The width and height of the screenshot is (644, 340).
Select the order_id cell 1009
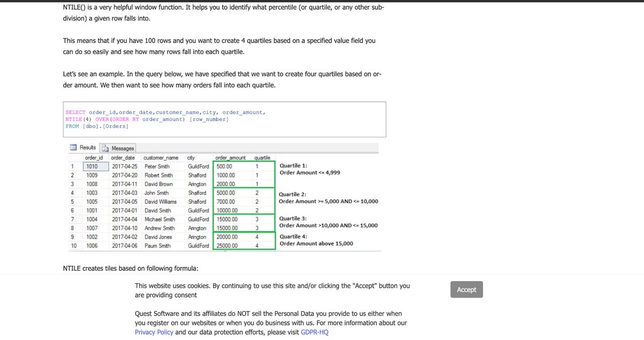(x=92, y=175)
